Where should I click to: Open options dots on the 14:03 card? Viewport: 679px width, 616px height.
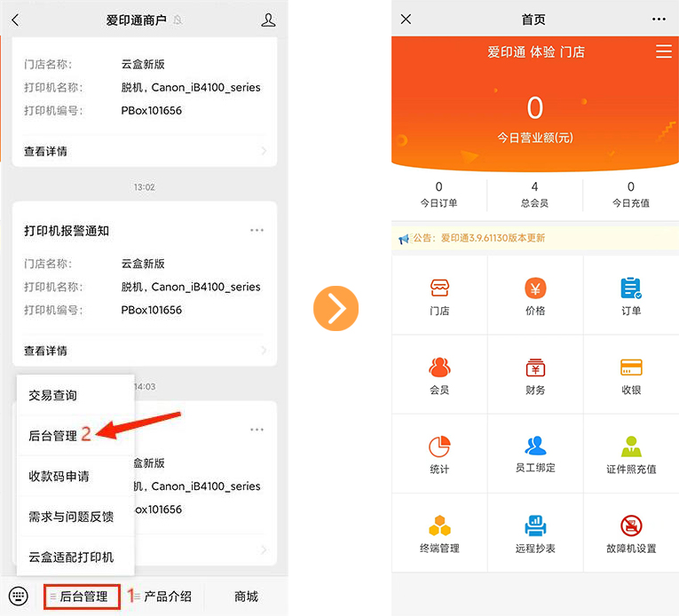click(x=257, y=430)
